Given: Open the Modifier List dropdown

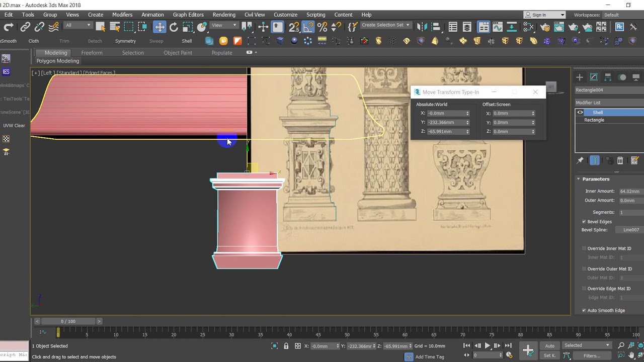Looking at the screenshot, I should tap(609, 103).
